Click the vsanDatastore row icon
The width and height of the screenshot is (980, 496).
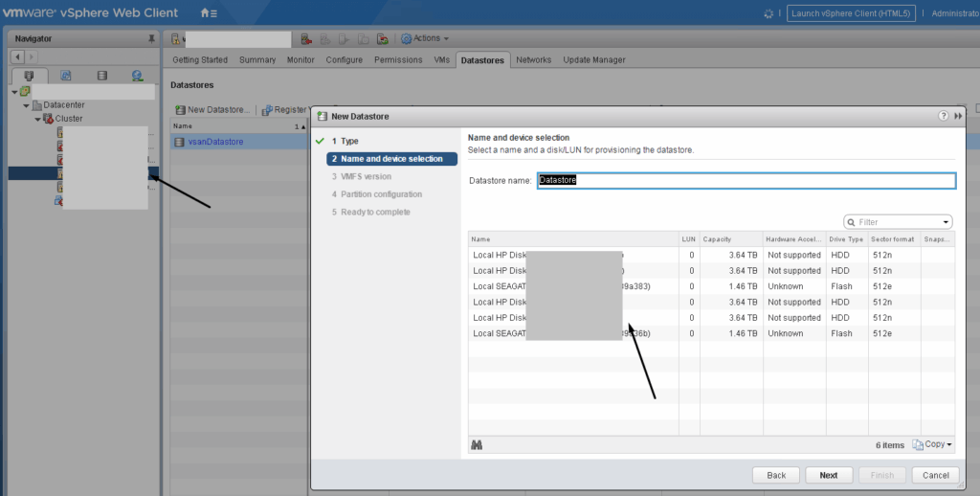coord(179,142)
